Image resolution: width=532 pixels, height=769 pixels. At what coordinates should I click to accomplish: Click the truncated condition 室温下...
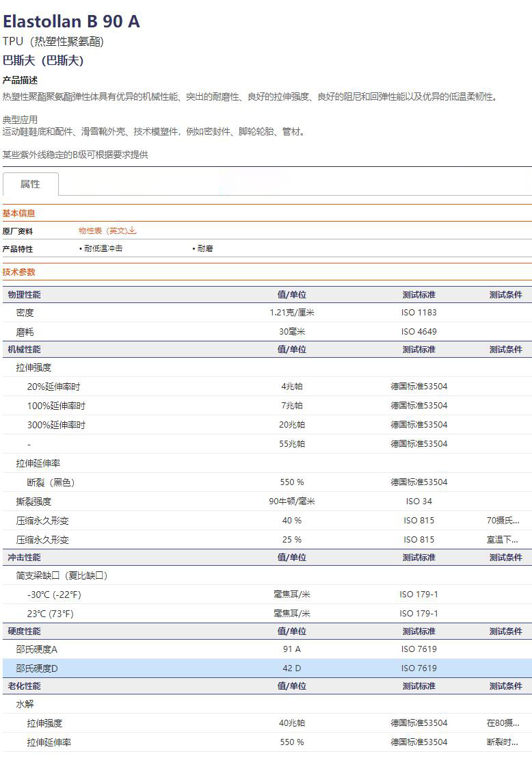(503, 540)
